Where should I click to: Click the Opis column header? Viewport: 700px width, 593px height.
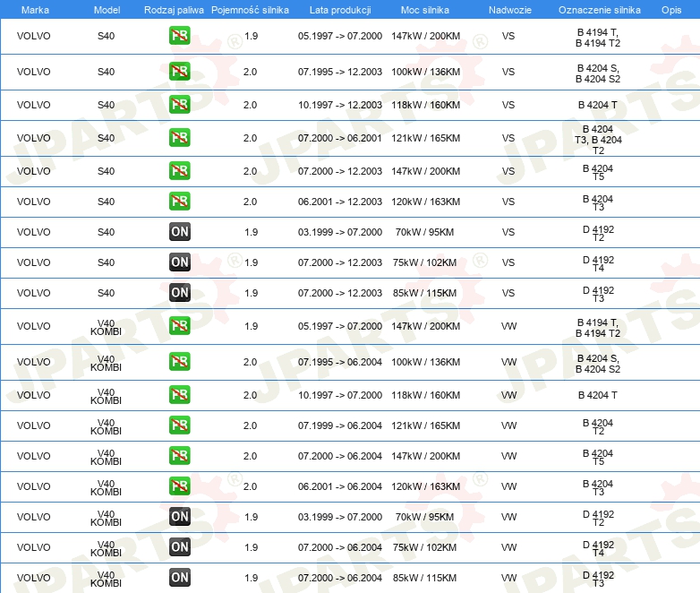point(671,10)
